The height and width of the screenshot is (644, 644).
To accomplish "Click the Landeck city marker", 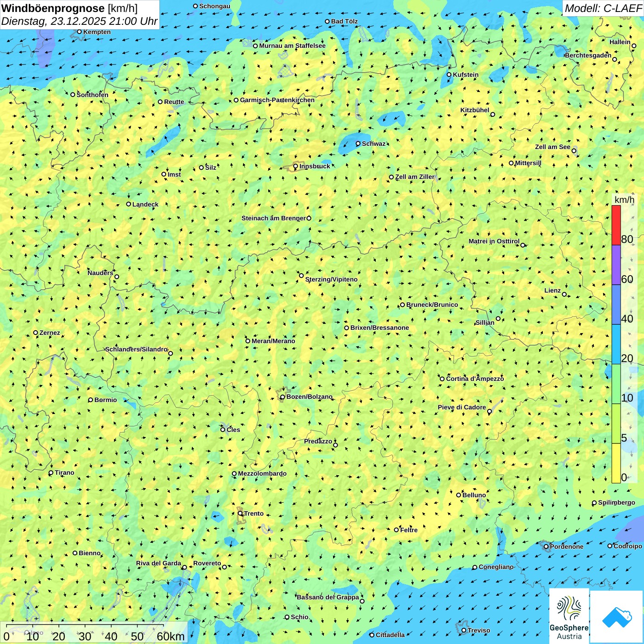I will click(129, 204).
